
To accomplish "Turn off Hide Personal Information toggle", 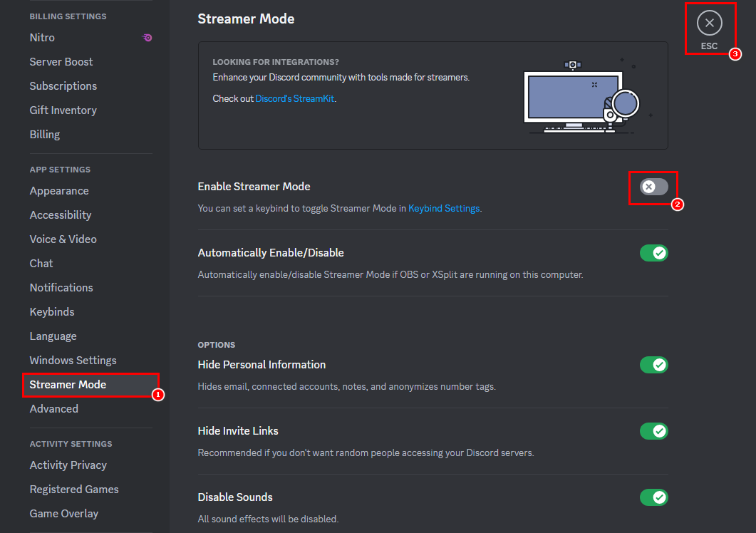I will [x=653, y=365].
